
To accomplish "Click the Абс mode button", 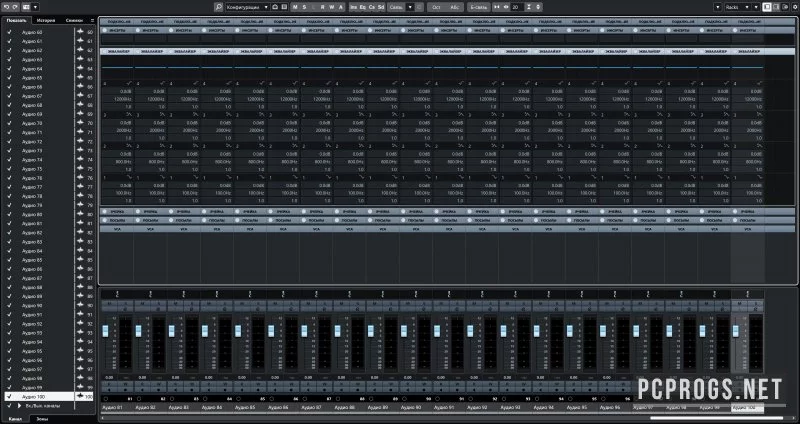I will click(x=454, y=7).
